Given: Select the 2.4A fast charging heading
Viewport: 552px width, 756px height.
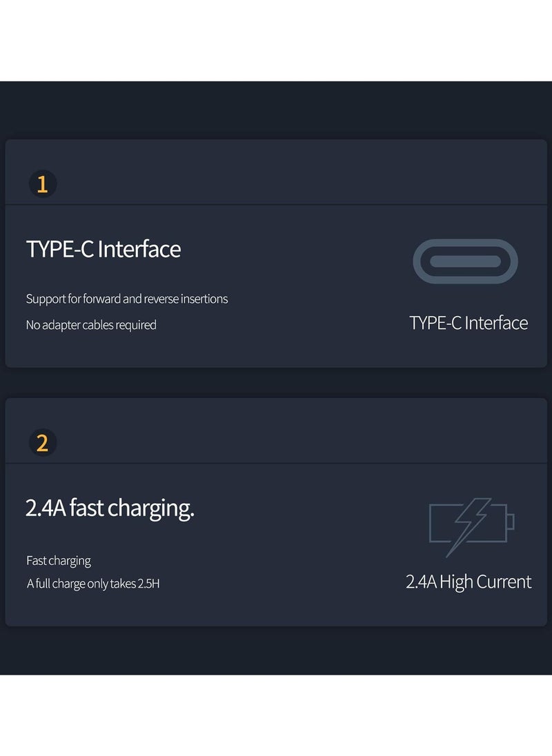Looking at the screenshot, I should coord(110,508).
